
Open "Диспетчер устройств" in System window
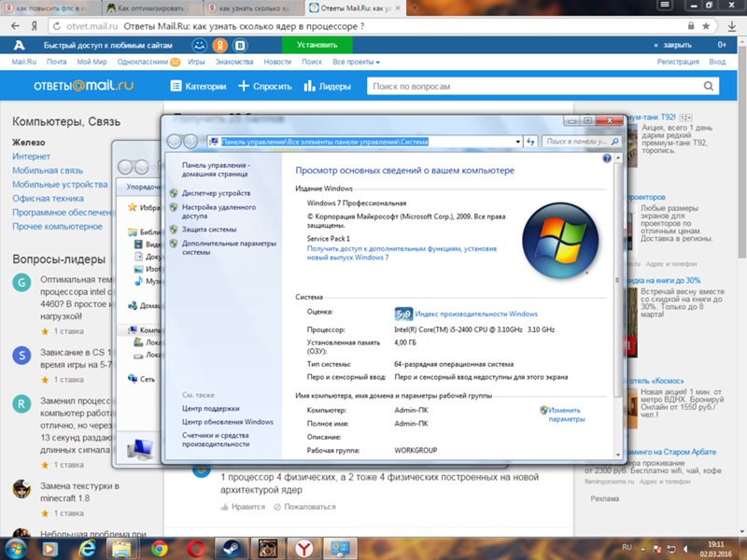(216, 193)
